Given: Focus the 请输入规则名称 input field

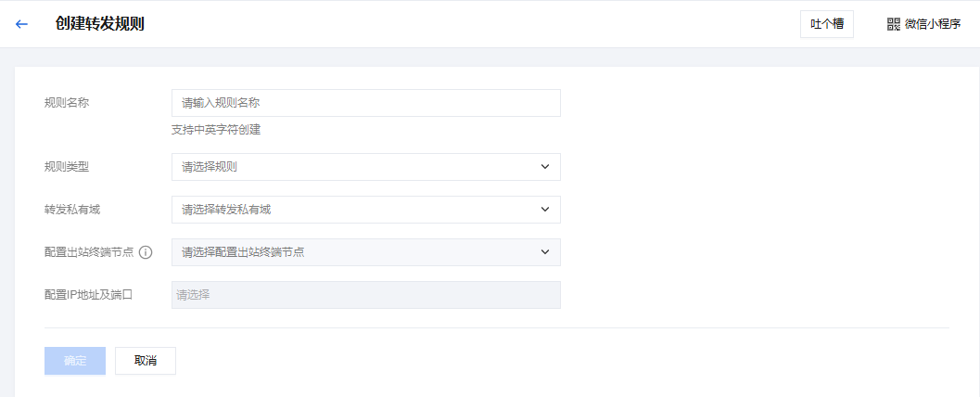Looking at the screenshot, I should [x=365, y=103].
